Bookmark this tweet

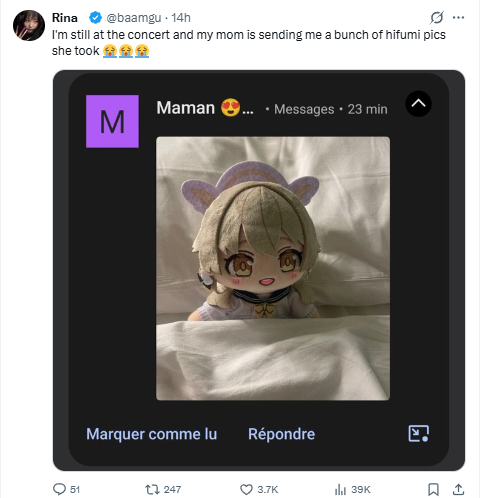[x=433, y=489]
